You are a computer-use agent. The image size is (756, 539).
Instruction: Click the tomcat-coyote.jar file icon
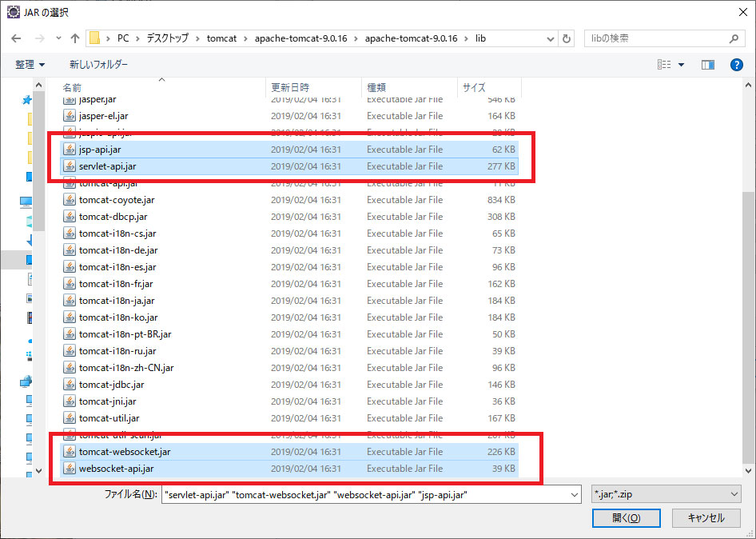pos(70,200)
